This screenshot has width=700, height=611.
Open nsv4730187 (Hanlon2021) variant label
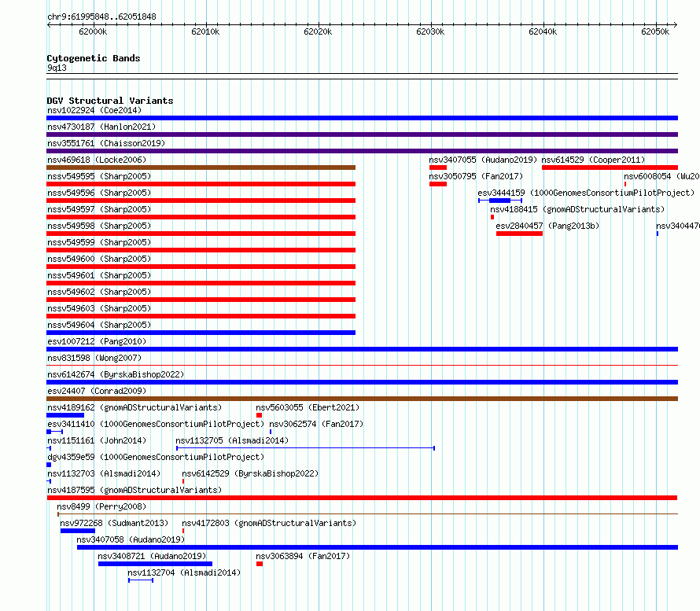click(101, 127)
